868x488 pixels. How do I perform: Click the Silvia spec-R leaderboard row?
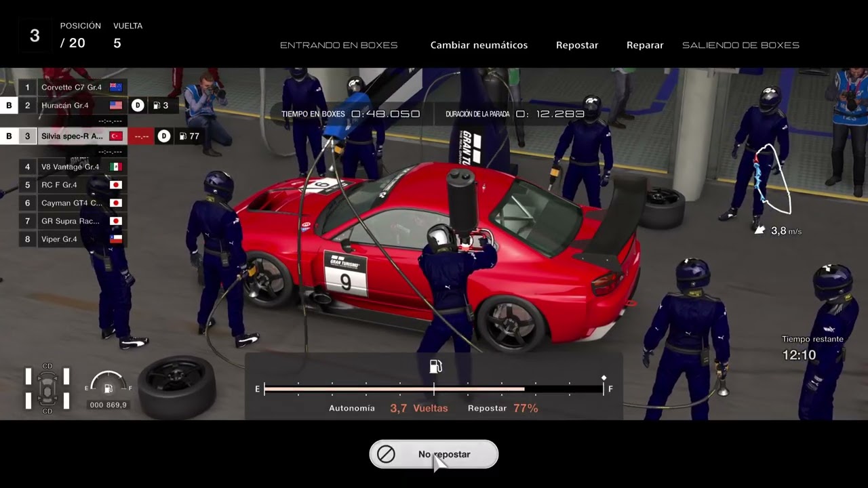tap(73, 136)
